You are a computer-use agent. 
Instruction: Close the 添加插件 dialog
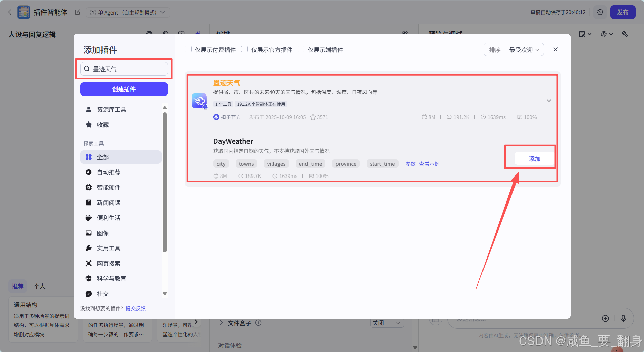point(555,49)
